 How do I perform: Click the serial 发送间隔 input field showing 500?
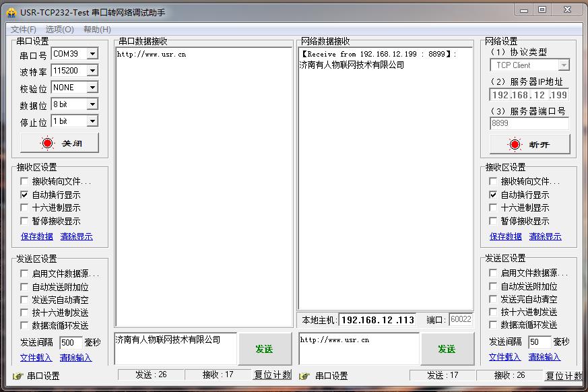pos(70,342)
